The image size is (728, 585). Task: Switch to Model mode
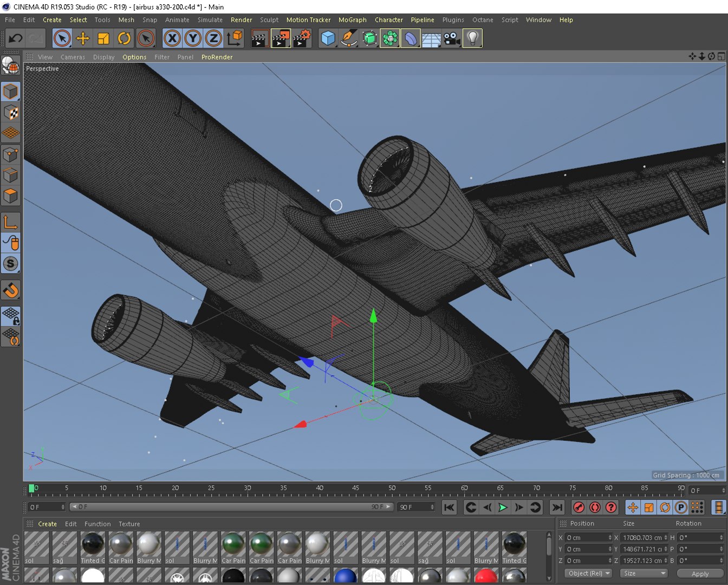11,92
